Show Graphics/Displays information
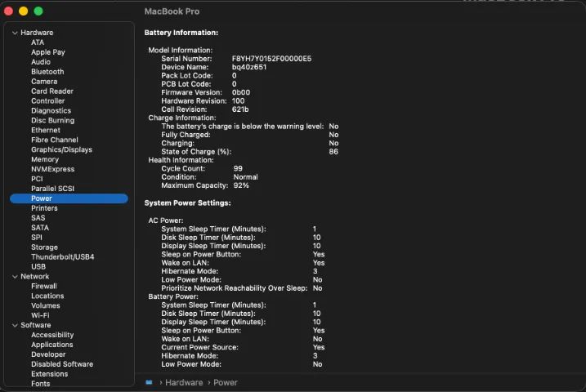Image resolution: width=586 pixels, height=392 pixels. (x=61, y=149)
